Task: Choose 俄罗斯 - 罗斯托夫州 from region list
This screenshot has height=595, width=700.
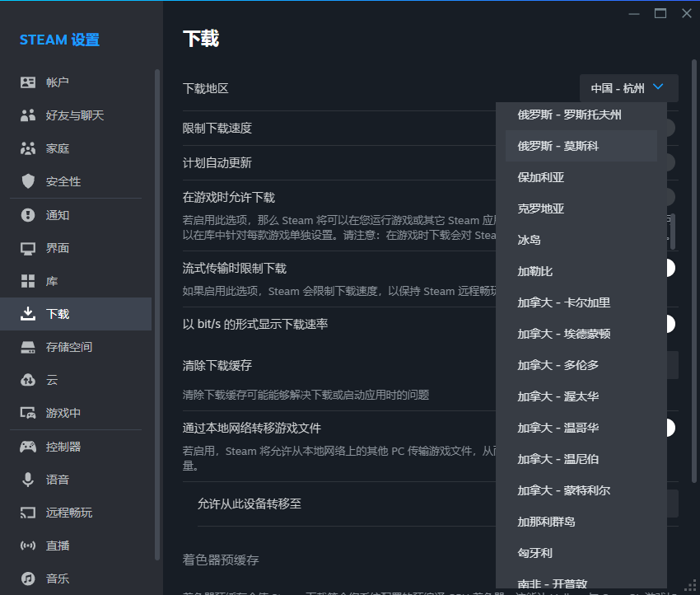Action: coord(581,115)
